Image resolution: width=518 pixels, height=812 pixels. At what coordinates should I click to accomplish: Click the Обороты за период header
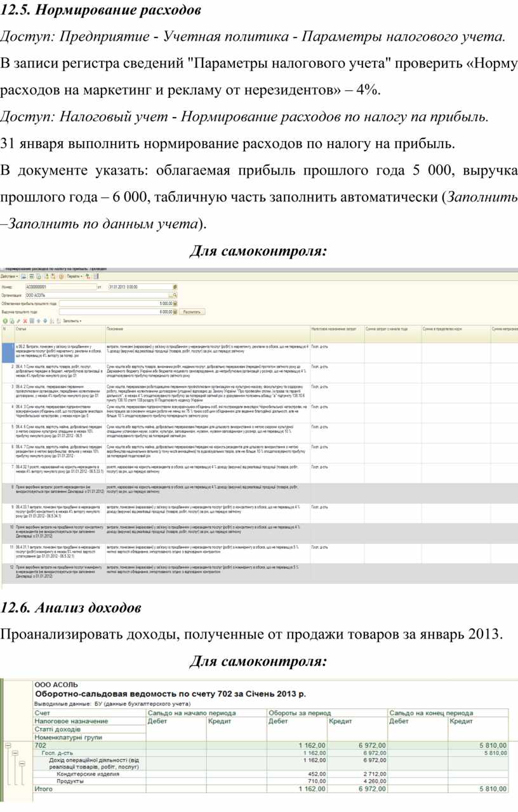point(326,713)
